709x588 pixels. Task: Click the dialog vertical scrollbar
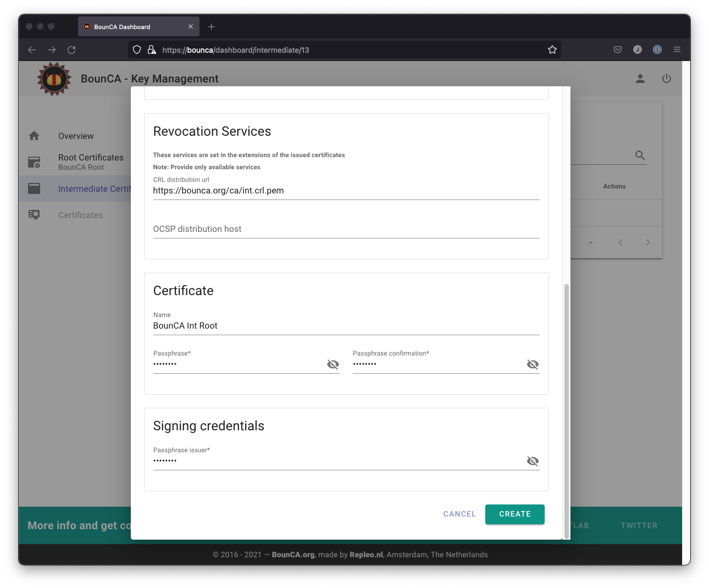567,411
